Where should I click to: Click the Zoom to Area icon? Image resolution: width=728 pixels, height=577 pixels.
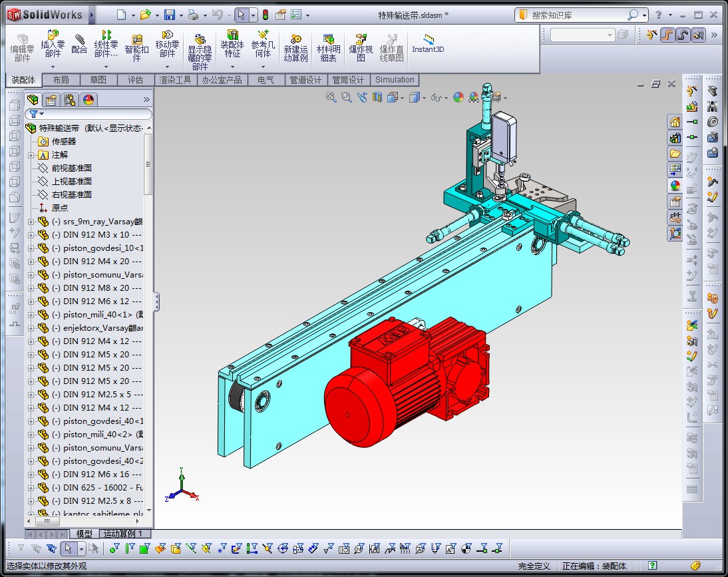[346, 97]
